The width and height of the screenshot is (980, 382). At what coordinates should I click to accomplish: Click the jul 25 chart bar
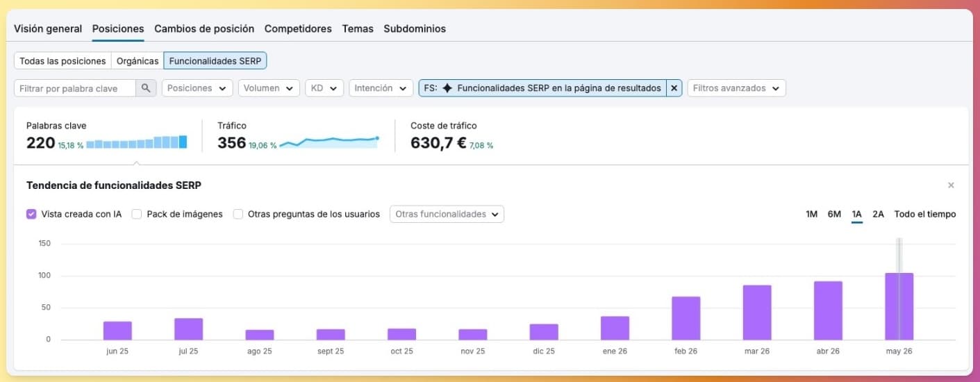coord(188,329)
